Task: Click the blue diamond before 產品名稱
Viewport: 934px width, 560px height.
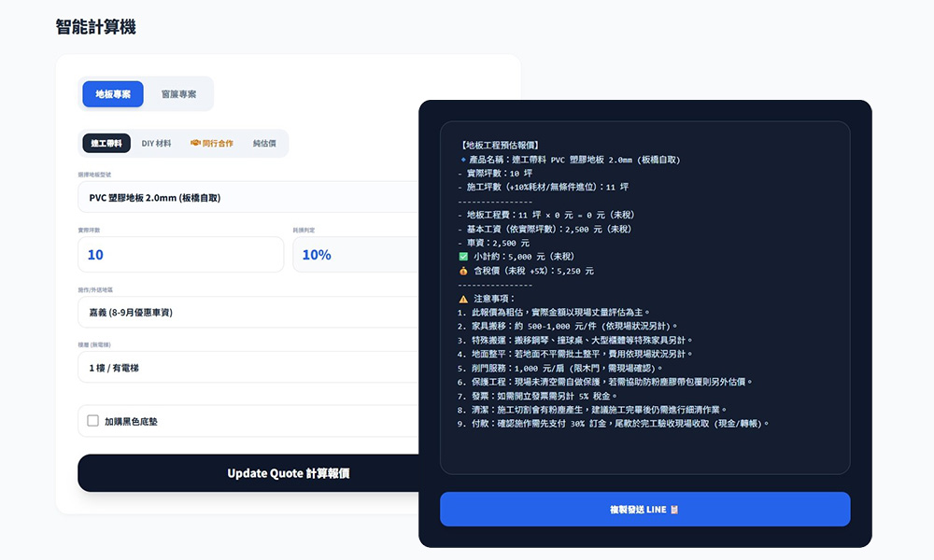Action: pos(463,160)
